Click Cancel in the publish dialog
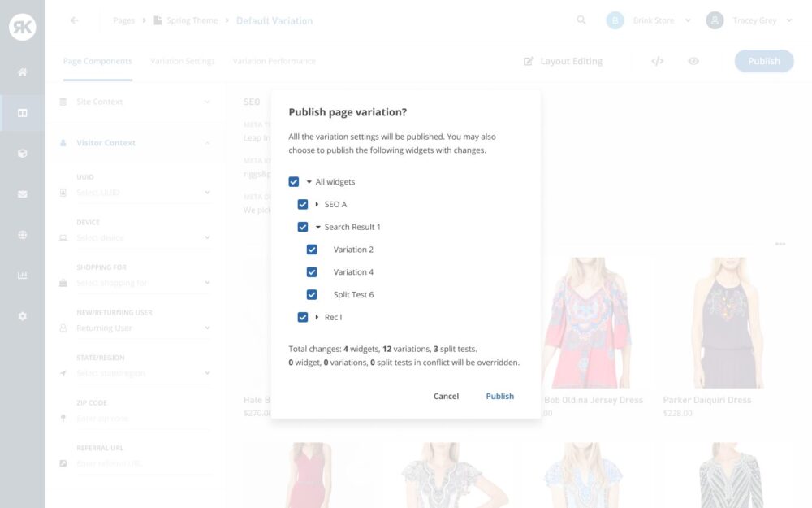Image resolution: width=812 pixels, height=508 pixels. tap(446, 397)
